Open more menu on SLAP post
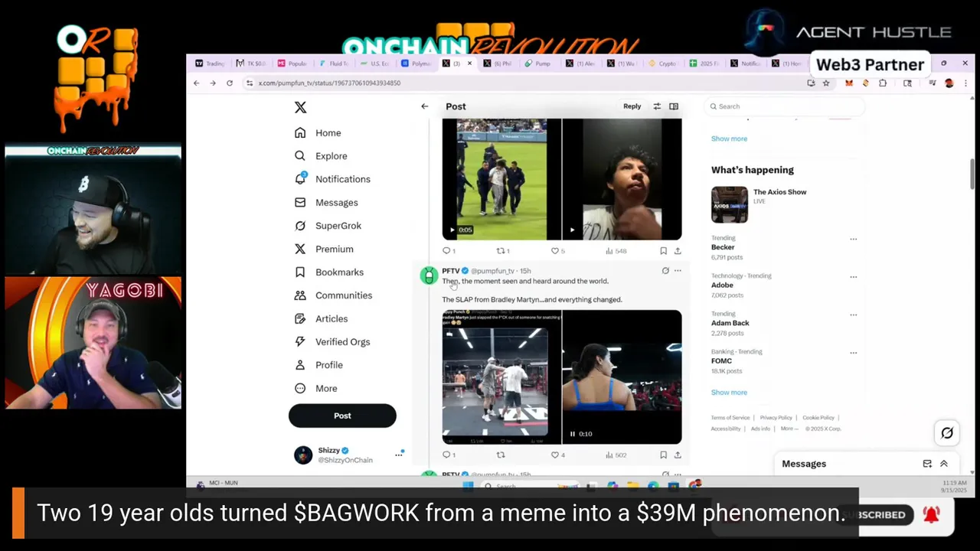Viewport: 980px width, 551px height. [678, 271]
